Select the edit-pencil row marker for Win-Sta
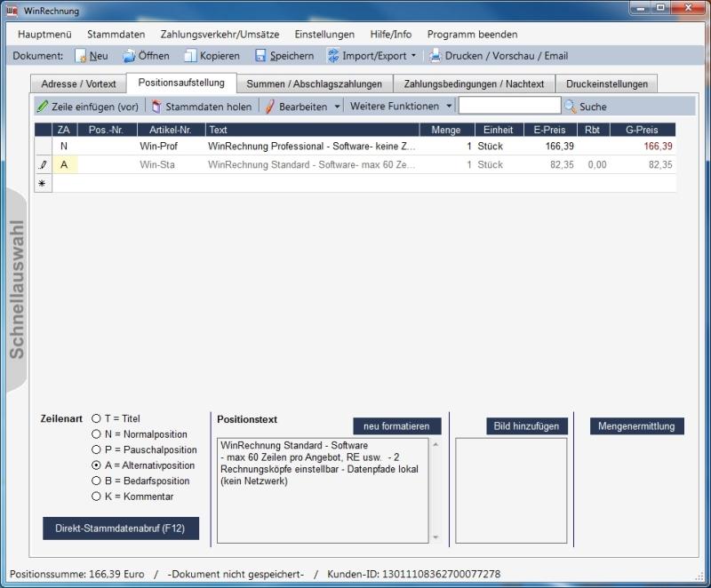 tap(43, 164)
